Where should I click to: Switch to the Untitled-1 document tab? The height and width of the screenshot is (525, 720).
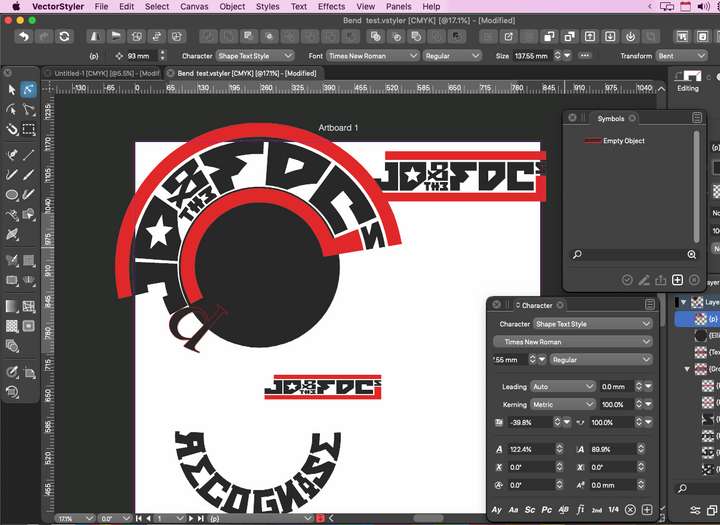pyautogui.click(x=106, y=73)
